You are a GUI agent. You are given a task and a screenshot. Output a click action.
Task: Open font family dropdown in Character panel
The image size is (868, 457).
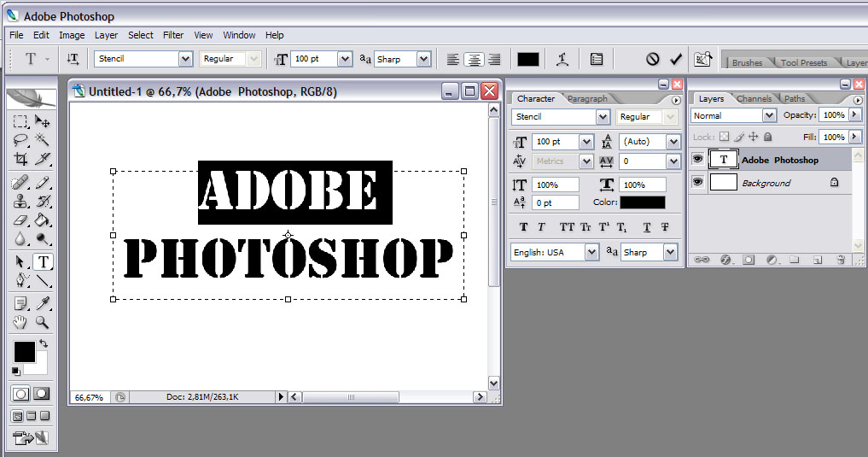[603, 117]
